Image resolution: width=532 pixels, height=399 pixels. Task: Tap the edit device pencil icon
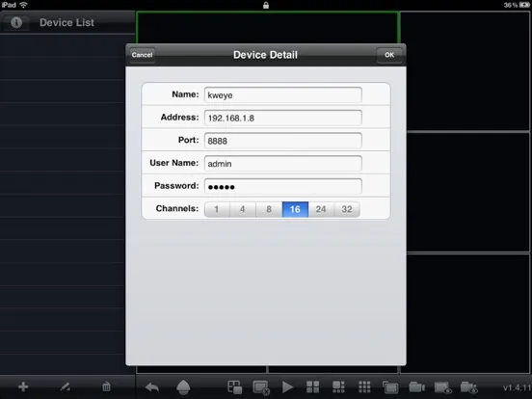pyautogui.click(x=65, y=386)
